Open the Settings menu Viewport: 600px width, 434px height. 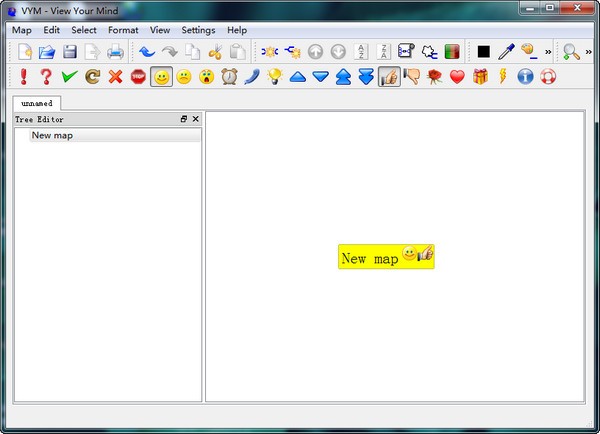tap(198, 30)
